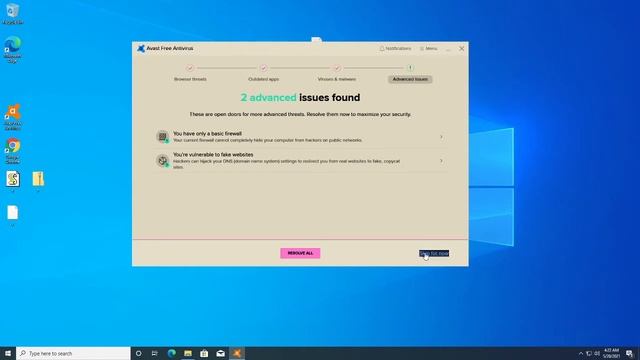Click the network icon in system tray
640x360 pixels.
click(x=589, y=353)
